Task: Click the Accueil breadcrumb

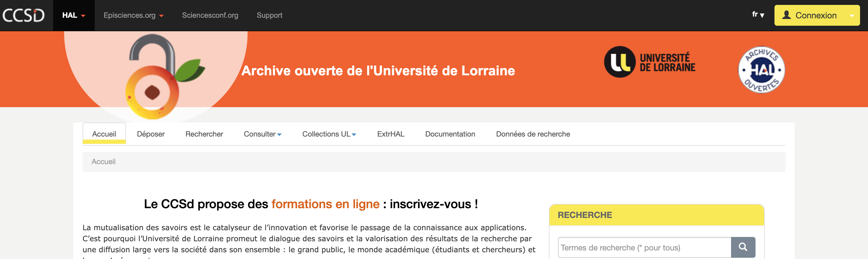Action: pyautogui.click(x=103, y=162)
